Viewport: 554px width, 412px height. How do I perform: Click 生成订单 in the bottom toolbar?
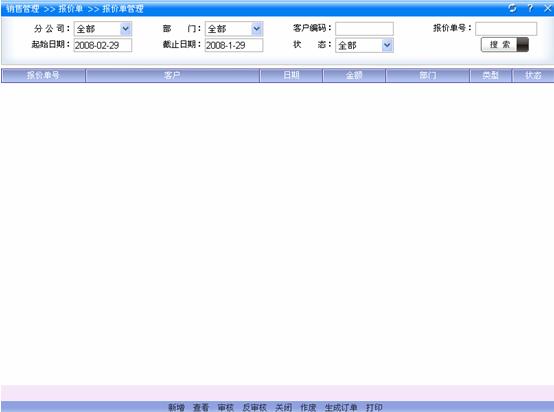(x=341, y=407)
